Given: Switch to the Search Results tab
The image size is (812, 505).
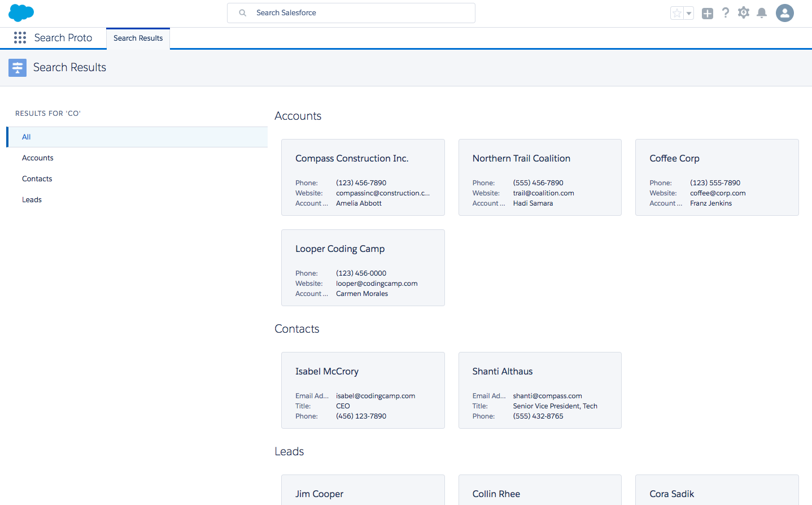Looking at the screenshot, I should pyautogui.click(x=138, y=38).
